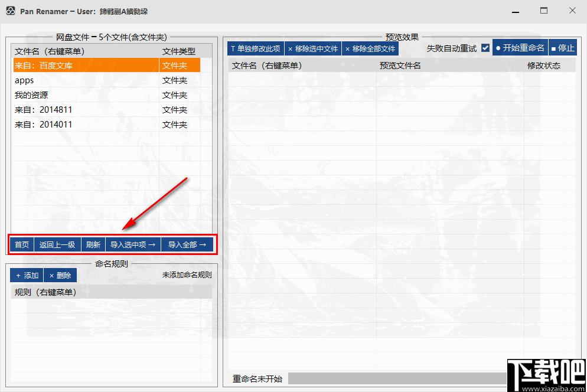Click the rename progress bar

point(398,378)
